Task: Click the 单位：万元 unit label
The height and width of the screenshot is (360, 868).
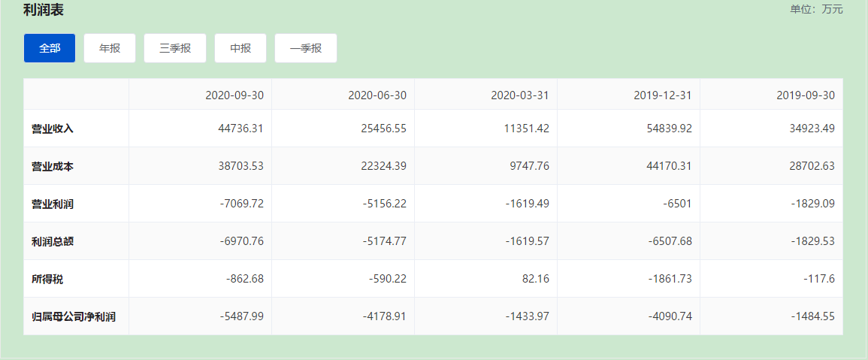Action: (816, 9)
